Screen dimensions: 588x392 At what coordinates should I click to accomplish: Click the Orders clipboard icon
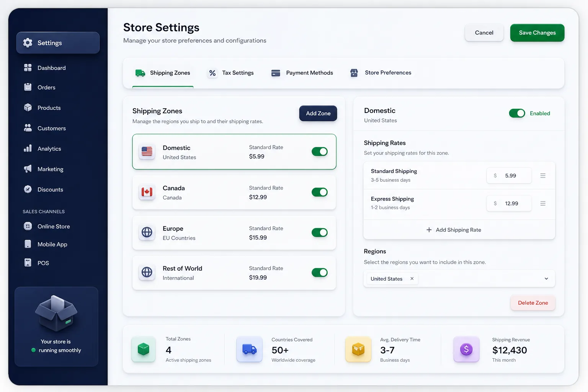click(28, 87)
